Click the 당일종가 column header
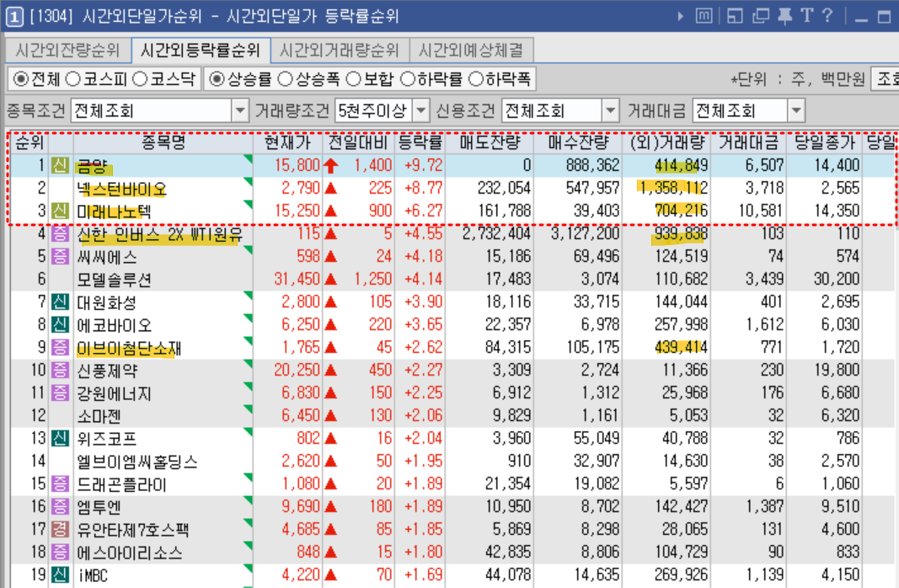Viewport: 899px width, 588px height. point(824,142)
